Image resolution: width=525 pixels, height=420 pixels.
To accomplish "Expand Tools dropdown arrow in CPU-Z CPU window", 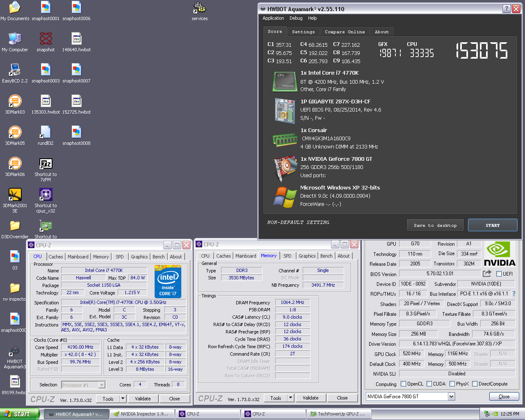I will pyautogui.click(x=122, y=399).
